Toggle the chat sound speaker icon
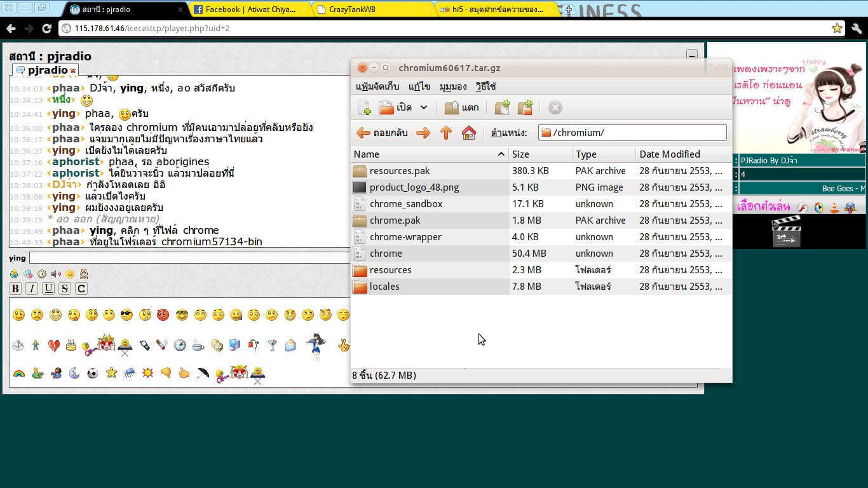Image resolution: width=868 pixels, height=488 pixels. (56, 274)
